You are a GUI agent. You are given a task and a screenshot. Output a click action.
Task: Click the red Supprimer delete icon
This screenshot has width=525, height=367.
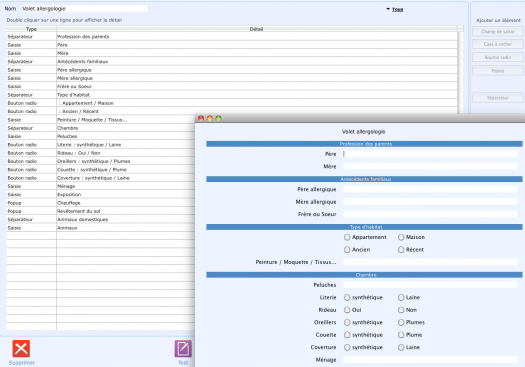(x=21, y=349)
